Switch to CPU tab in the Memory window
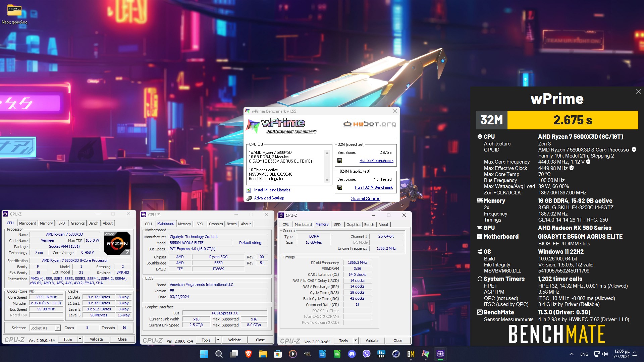644x362 pixels. pyautogui.click(x=286, y=225)
